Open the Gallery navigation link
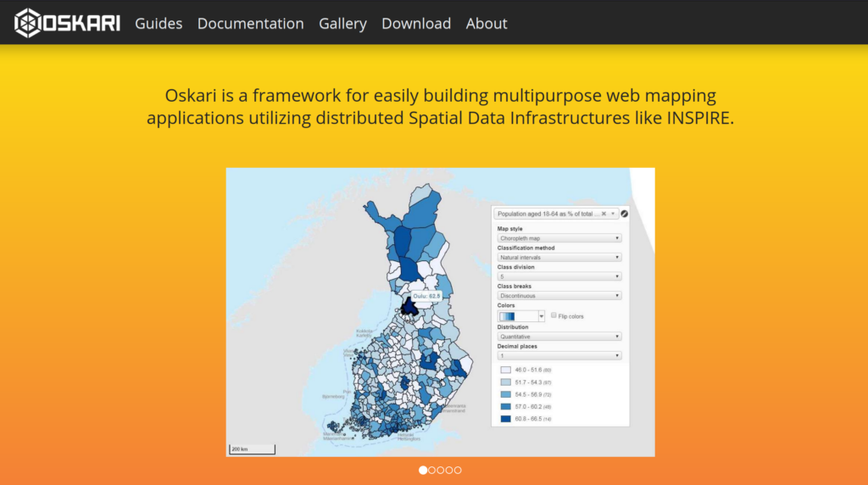The image size is (868, 485). click(342, 24)
